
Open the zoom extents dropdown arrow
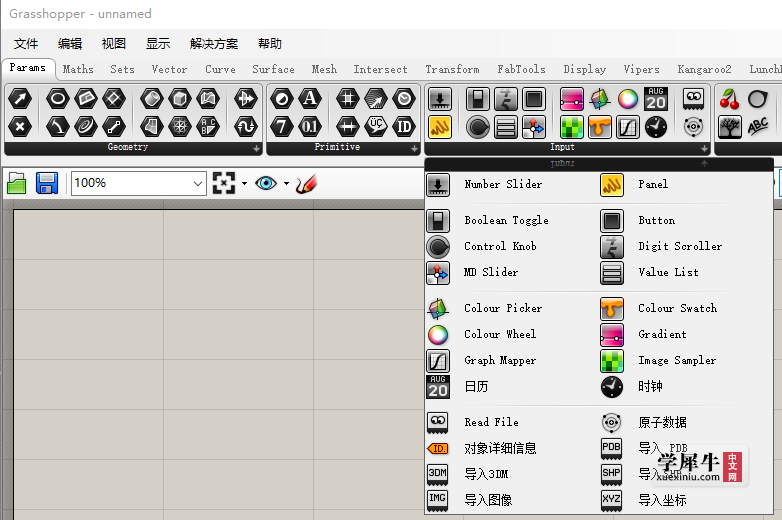tap(244, 183)
